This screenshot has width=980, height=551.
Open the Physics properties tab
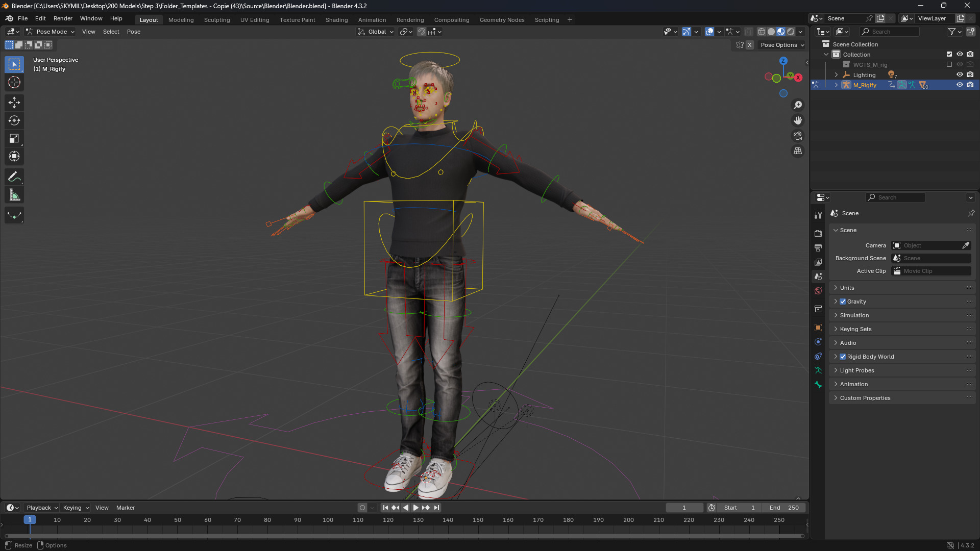tap(818, 342)
